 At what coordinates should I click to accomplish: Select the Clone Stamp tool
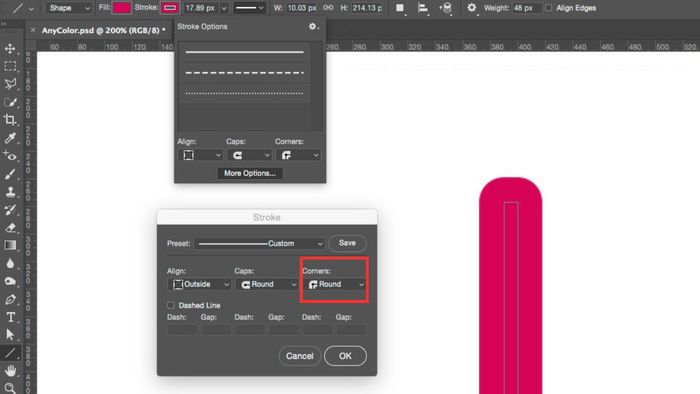click(x=10, y=192)
